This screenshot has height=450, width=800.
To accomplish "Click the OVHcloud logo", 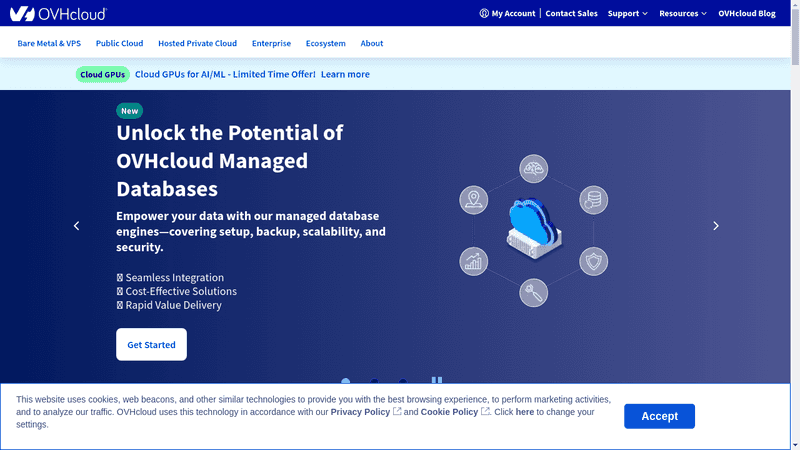I will 58,13.
